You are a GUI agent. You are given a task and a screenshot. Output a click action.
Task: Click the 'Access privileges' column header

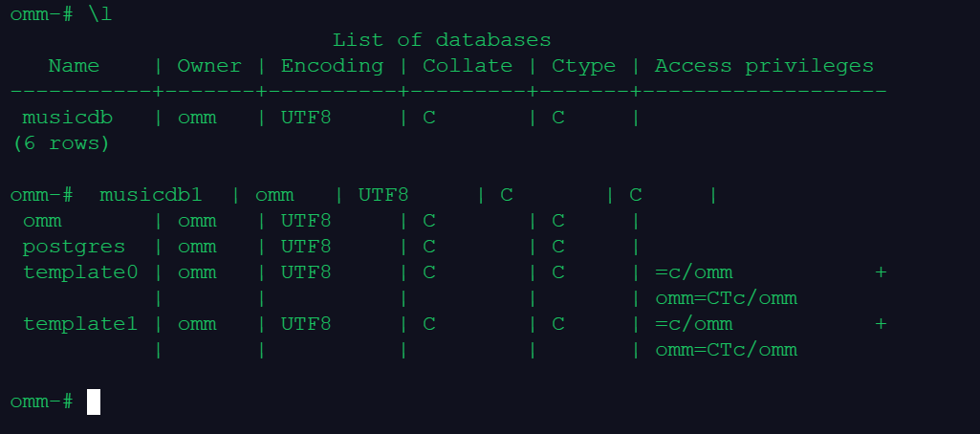pyautogui.click(x=764, y=66)
